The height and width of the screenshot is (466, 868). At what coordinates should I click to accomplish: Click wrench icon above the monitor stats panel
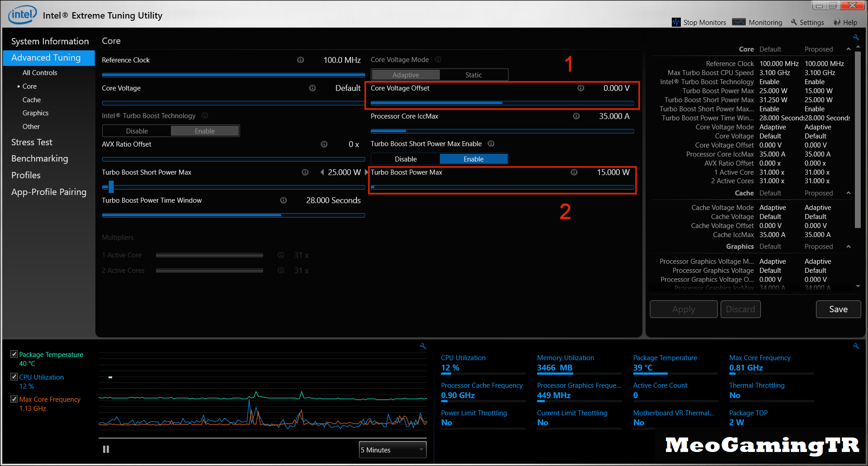tap(856, 346)
